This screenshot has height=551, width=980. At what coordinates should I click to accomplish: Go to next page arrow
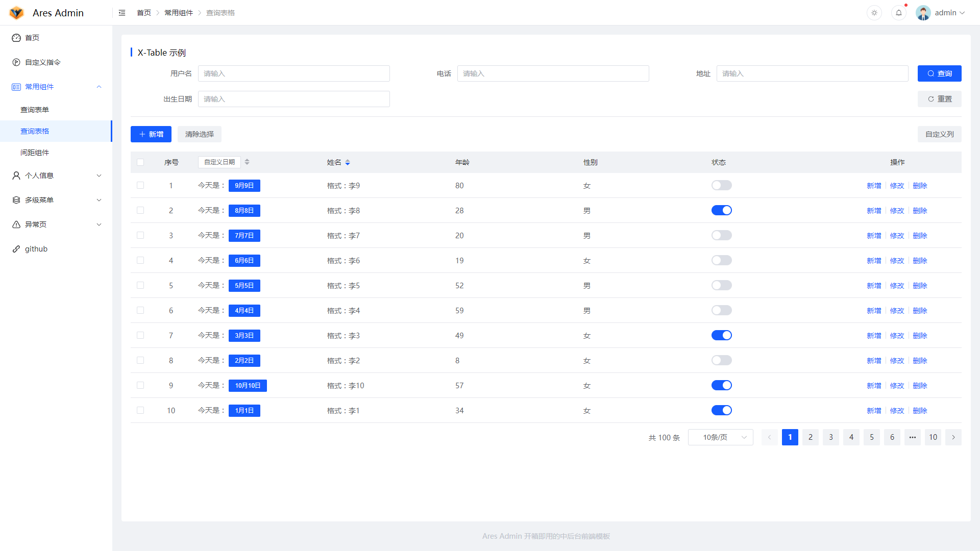pos(953,437)
